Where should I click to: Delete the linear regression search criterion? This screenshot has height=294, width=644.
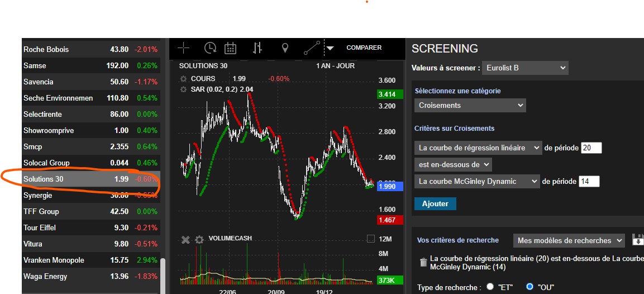(x=423, y=262)
